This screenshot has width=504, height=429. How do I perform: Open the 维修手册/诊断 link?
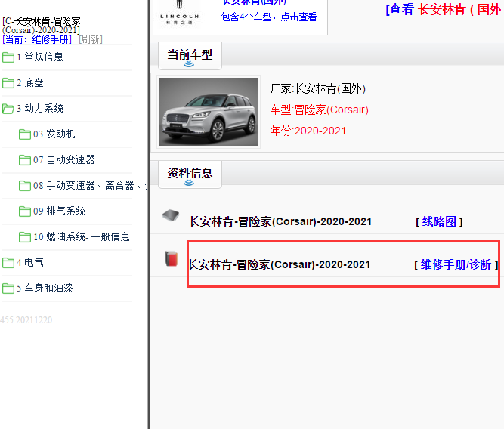[456, 264]
